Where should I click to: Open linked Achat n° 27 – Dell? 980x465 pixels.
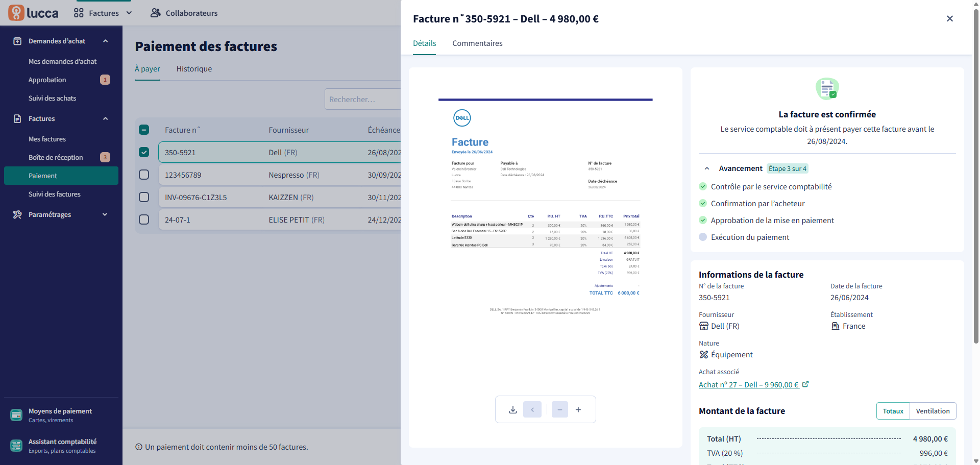click(x=748, y=385)
